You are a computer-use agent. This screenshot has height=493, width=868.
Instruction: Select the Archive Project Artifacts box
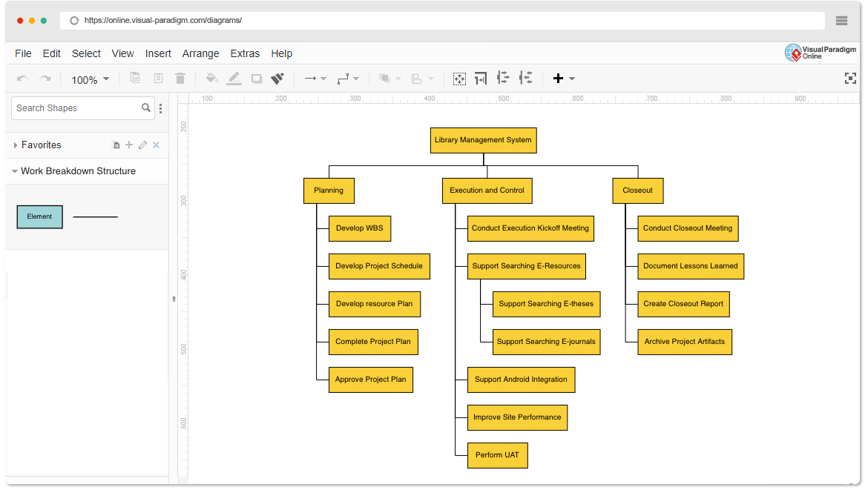[685, 342]
